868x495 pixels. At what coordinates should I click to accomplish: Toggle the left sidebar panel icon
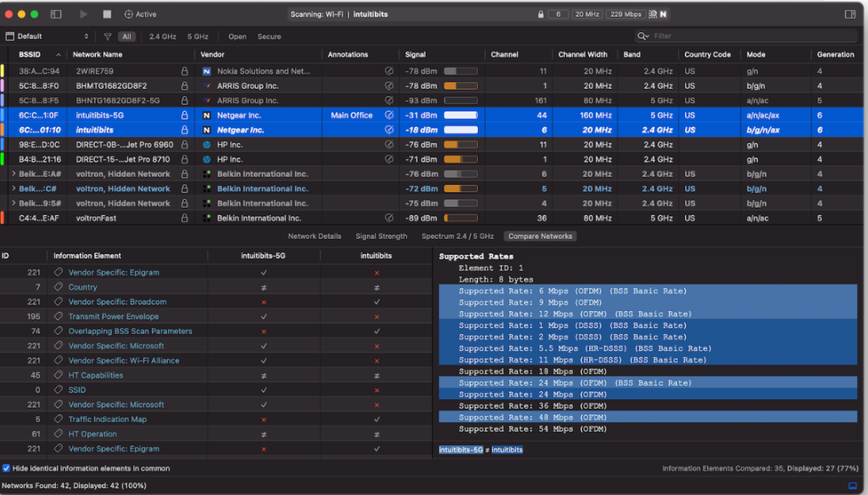pos(56,14)
